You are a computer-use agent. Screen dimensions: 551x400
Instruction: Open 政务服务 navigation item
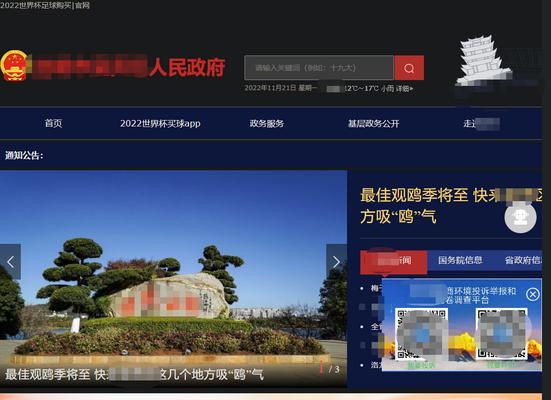click(267, 123)
